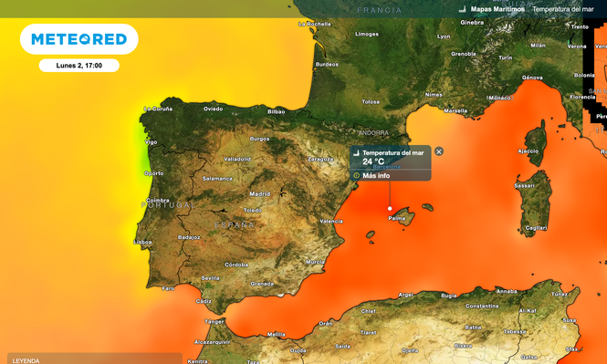The width and height of the screenshot is (607, 364).
Task: Click the Mónaco city label
Action: click(x=499, y=98)
